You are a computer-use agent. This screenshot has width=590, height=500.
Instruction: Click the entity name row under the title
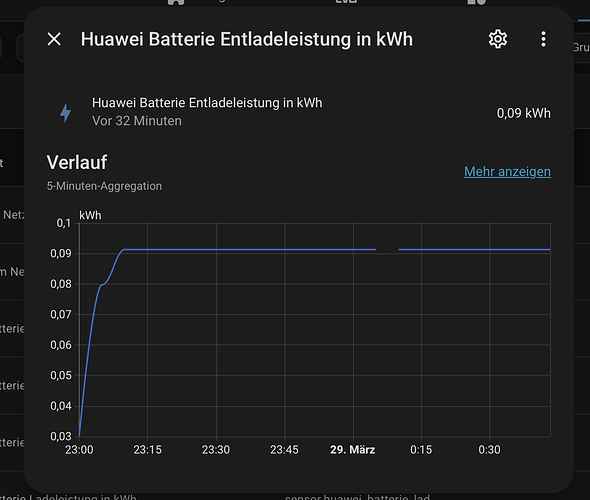click(x=299, y=112)
